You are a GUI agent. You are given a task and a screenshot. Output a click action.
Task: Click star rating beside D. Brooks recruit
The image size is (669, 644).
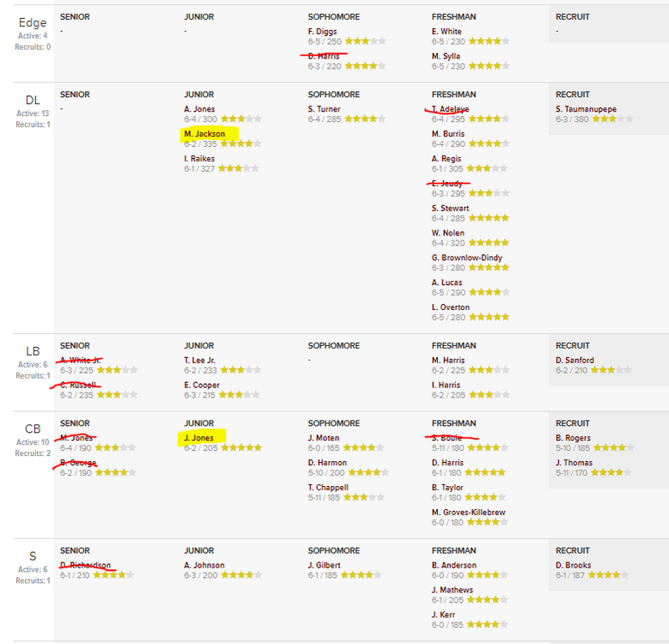click(607, 575)
